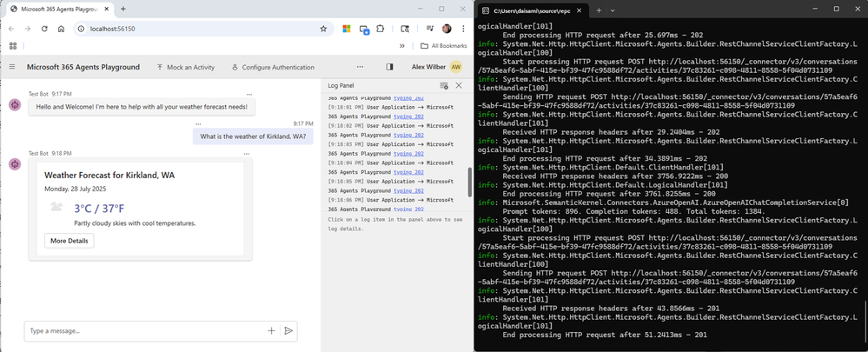
Task: Open the hamburger menu in Agents Playground
Action: click(12, 67)
